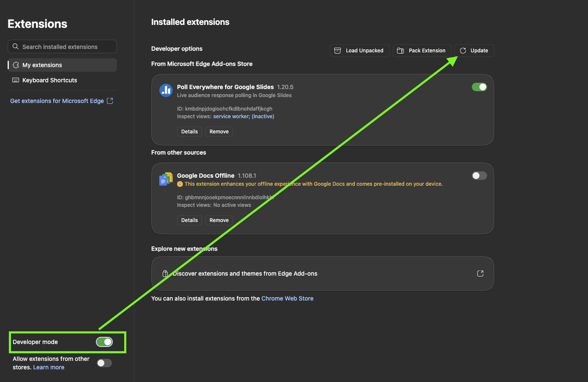The image size is (588, 382).
Task: Enable the Google Docs Offline toggle
Action: click(x=479, y=176)
